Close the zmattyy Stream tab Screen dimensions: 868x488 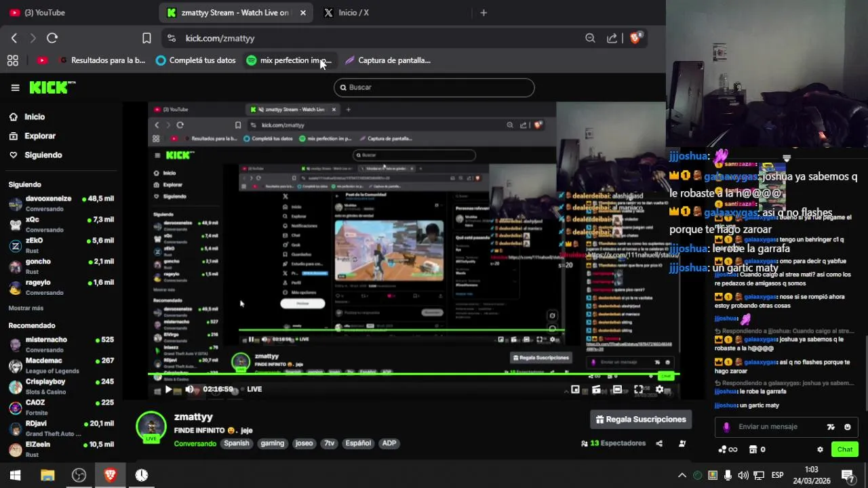302,12
